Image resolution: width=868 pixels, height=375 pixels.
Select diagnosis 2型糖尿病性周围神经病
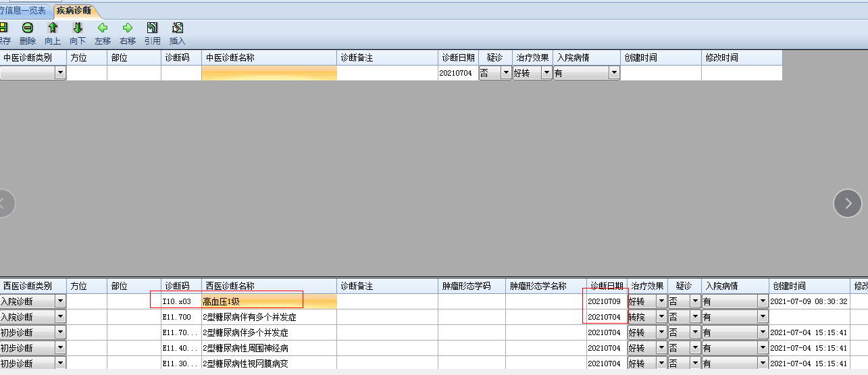pos(245,348)
